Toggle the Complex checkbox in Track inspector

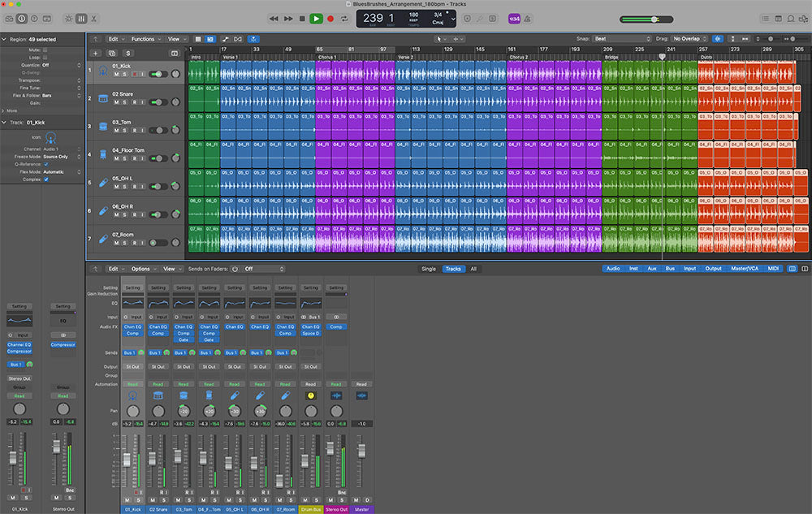pos(45,179)
